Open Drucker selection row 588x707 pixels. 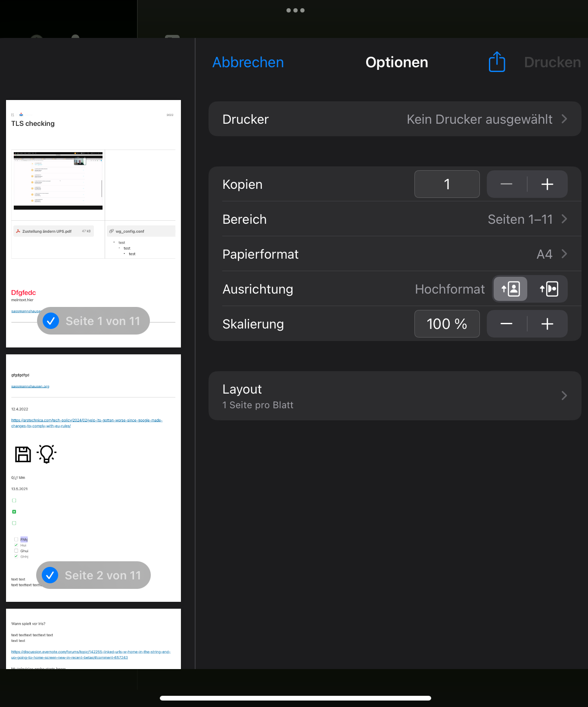pyautogui.click(x=395, y=119)
